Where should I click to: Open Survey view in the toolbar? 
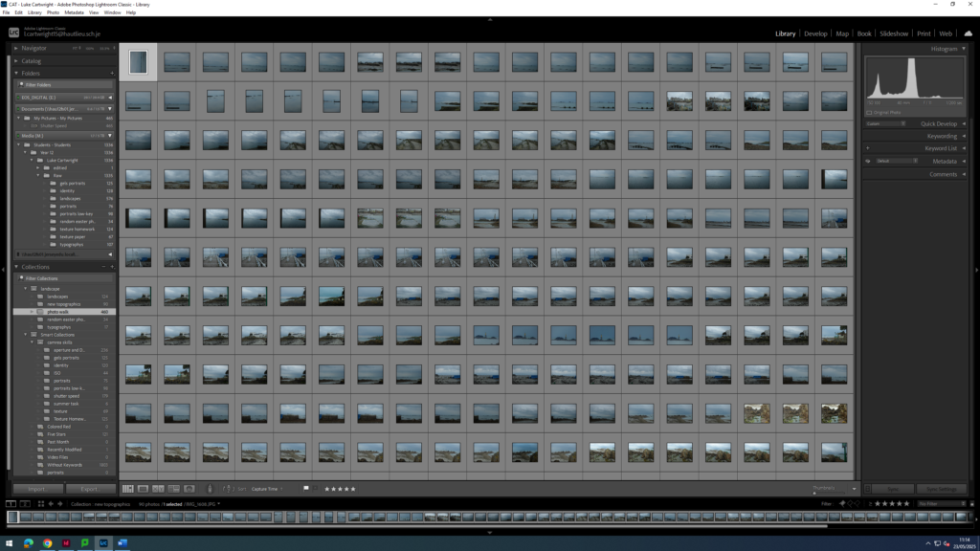(174, 489)
